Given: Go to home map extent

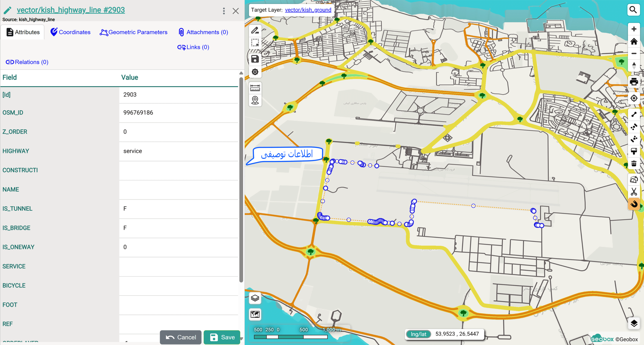Looking at the screenshot, I should tap(634, 41).
